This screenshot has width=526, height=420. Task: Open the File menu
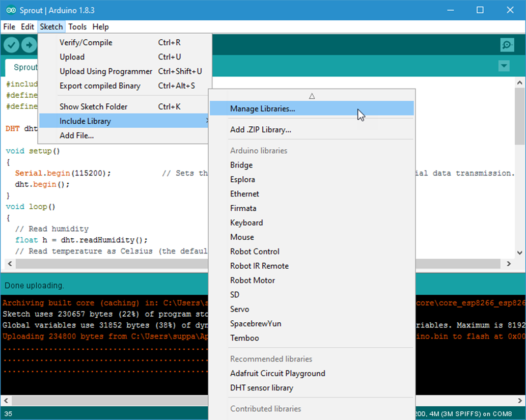click(9, 27)
